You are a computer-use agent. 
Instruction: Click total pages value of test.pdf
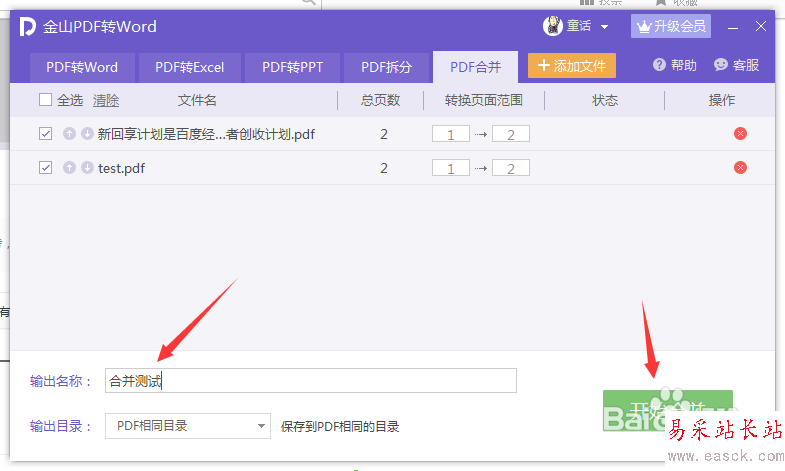pos(383,168)
